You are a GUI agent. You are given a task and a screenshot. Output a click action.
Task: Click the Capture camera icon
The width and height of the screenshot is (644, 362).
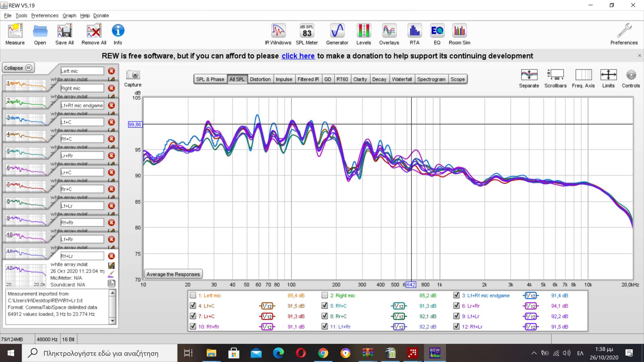click(133, 75)
